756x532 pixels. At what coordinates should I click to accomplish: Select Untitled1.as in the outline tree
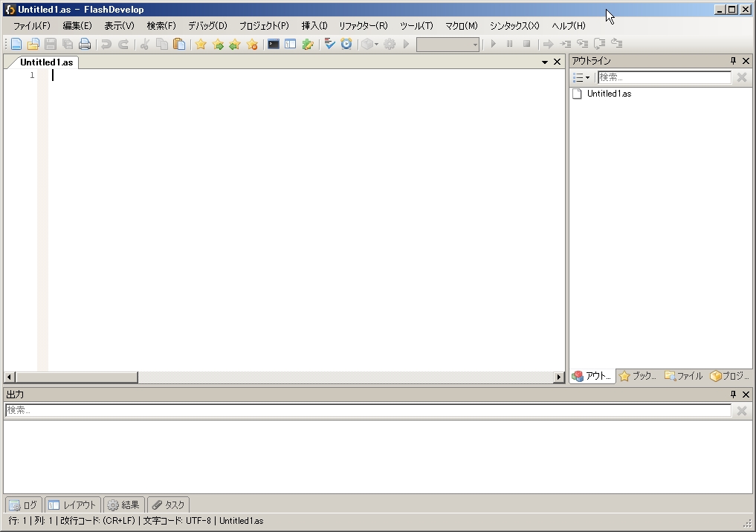[x=609, y=94]
